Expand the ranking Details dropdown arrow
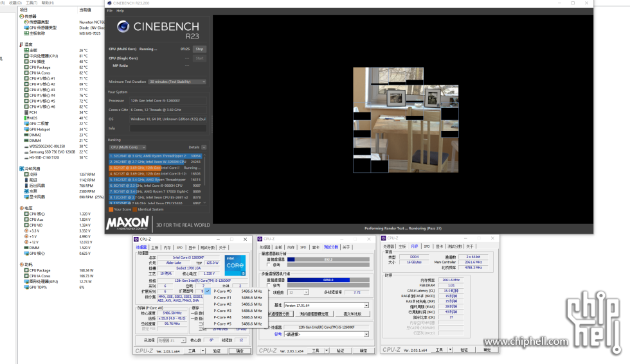Screen dimensions: 630x364 point(204,147)
